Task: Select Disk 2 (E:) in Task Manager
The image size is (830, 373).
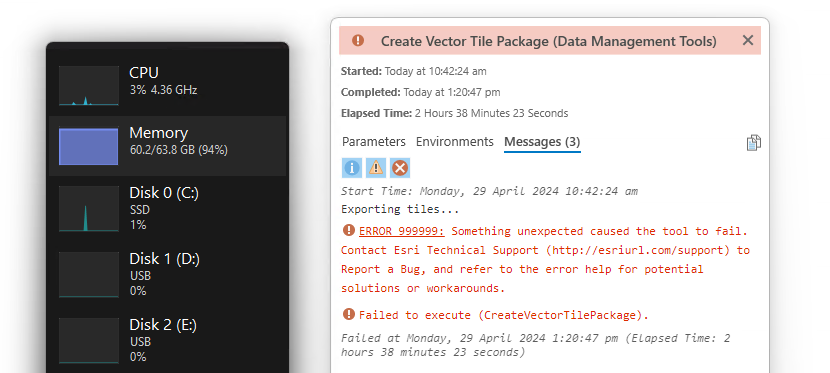Action: [x=167, y=340]
